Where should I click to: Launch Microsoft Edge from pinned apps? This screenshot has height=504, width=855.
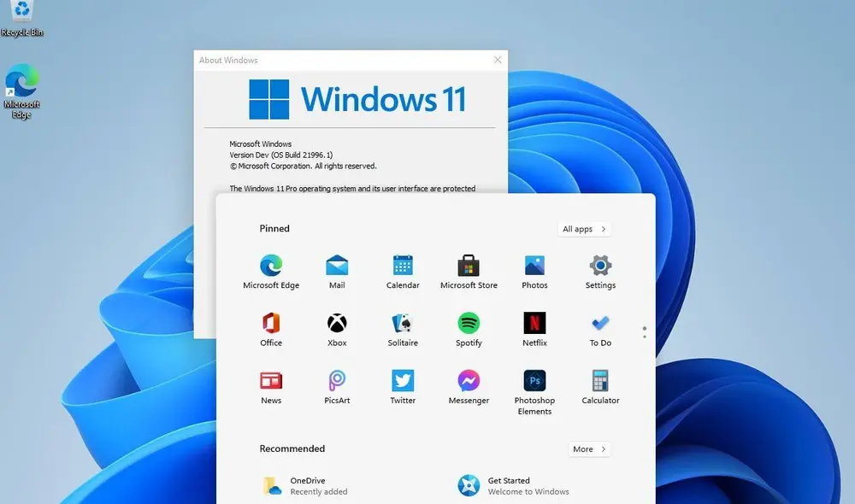[x=271, y=267]
